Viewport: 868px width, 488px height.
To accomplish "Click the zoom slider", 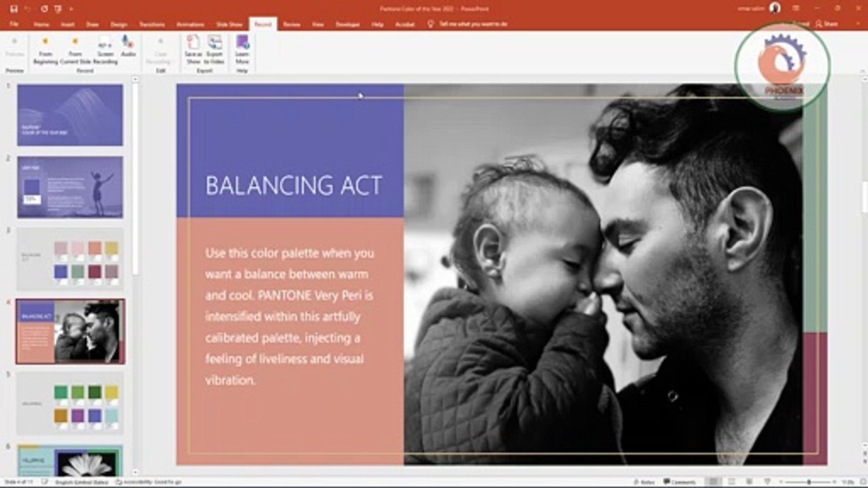I will pyautogui.click(x=808, y=482).
